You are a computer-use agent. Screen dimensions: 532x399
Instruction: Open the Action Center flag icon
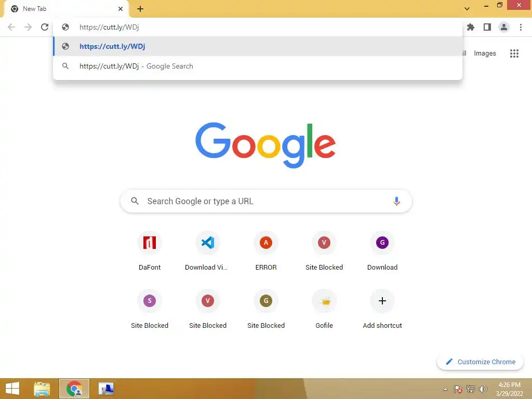[458, 389]
